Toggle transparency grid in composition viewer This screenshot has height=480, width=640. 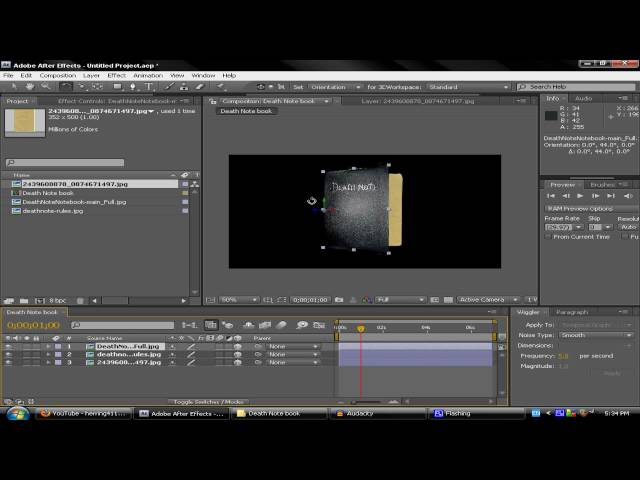(x=448, y=300)
